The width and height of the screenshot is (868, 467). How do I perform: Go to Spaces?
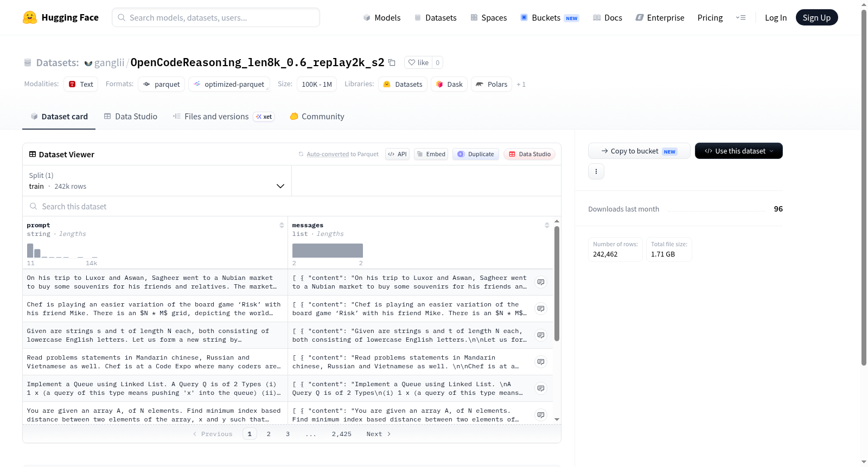tap(488, 18)
